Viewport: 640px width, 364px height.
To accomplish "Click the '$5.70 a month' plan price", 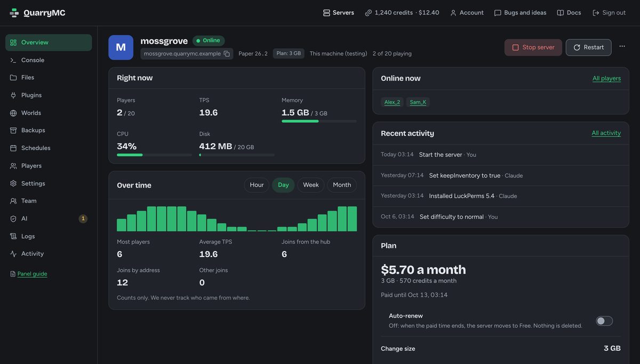I will (x=423, y=270).
